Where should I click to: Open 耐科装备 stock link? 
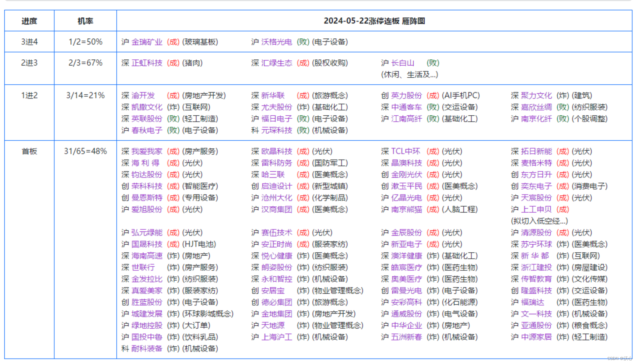tap(147, 349)
